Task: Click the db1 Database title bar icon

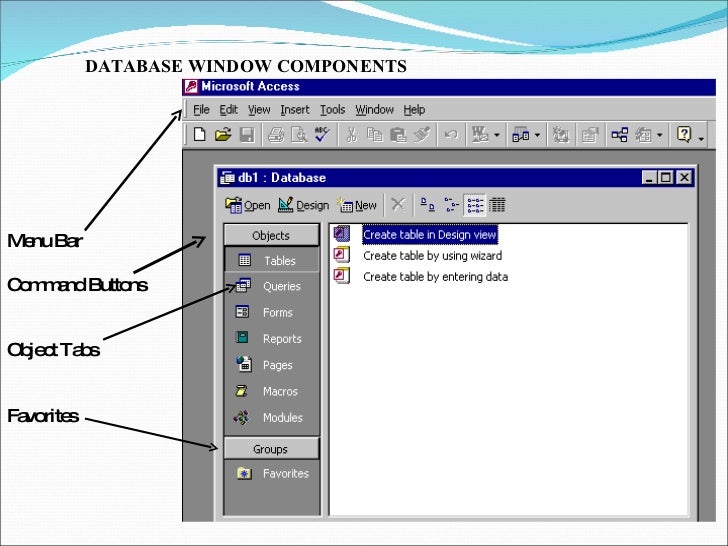Action: point(228,177)
